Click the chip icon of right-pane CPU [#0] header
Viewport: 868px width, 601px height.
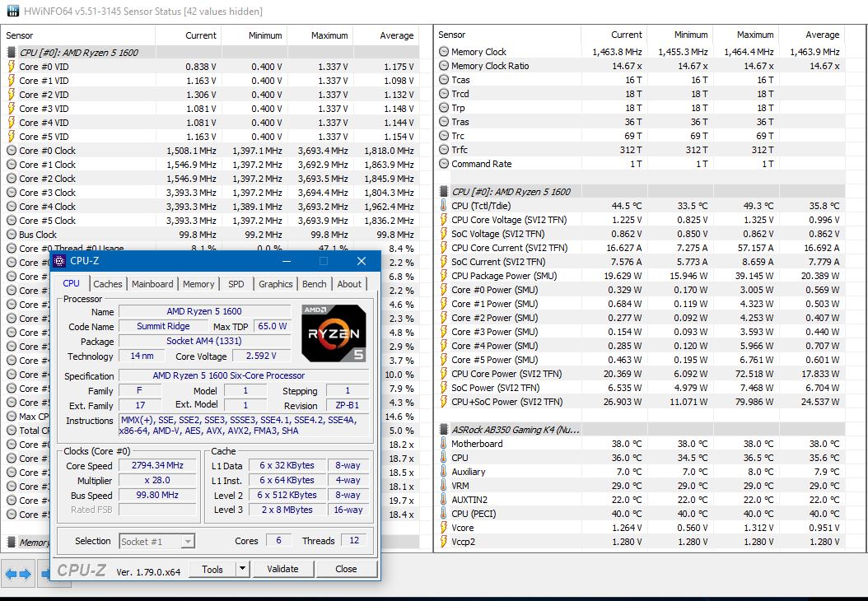click(x=443, y=192)
